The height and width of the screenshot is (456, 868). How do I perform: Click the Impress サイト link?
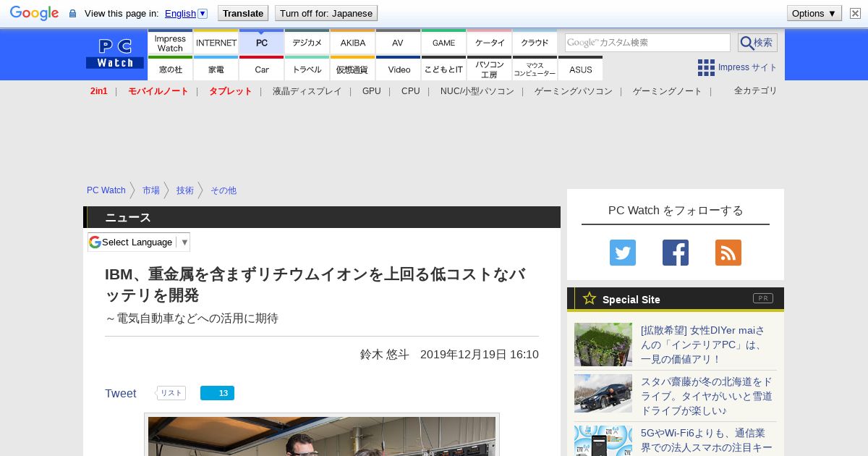pos(748,67)
